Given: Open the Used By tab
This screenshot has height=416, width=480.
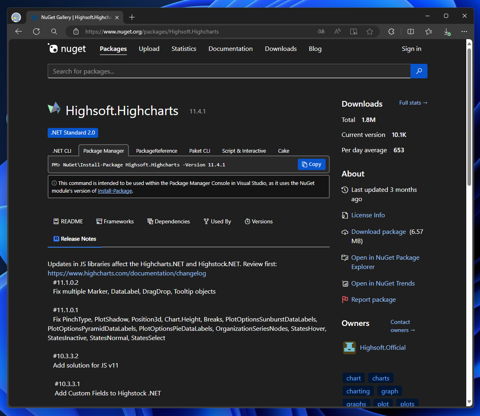Looking at the screenshot, I should tap(217, 221).
